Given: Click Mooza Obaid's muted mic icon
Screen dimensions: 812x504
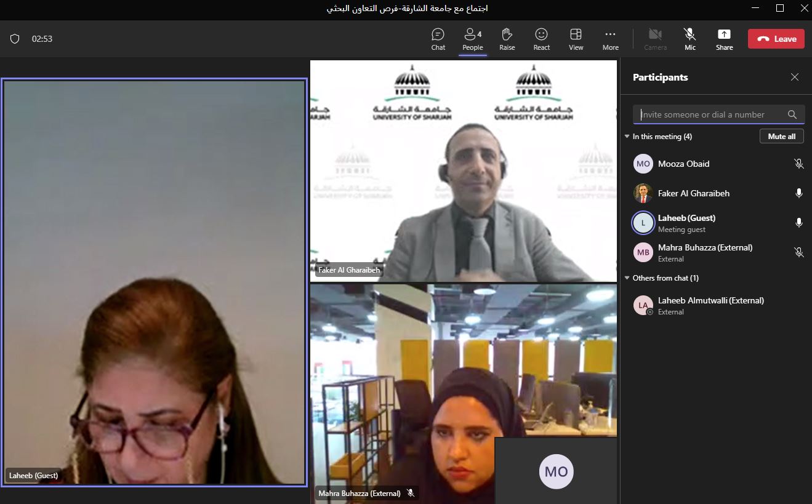Looking at the screenshot, I should tap(798, 164).
